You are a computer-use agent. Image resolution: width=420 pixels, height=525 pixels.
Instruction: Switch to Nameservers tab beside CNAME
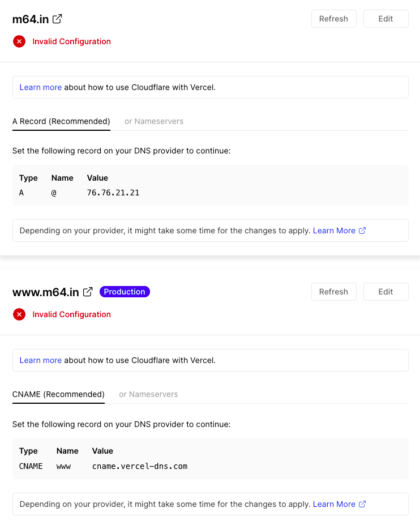point(148,394)
